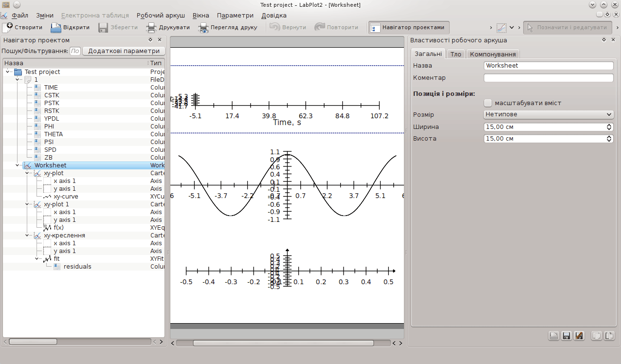Click the Створити (new project) toolbar icon
Image resolution: width=621 pixels, height=364 pixels.
[x=7, y=27]
